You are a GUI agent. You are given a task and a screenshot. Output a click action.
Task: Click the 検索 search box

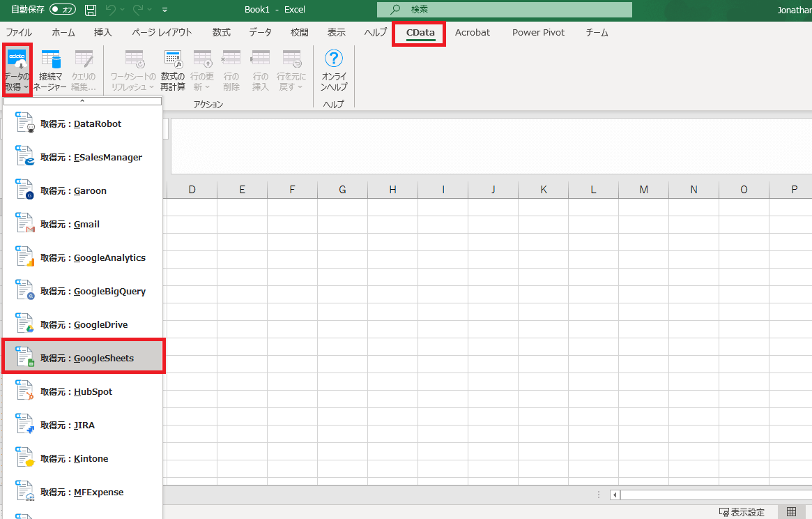(x=505, y=9)
